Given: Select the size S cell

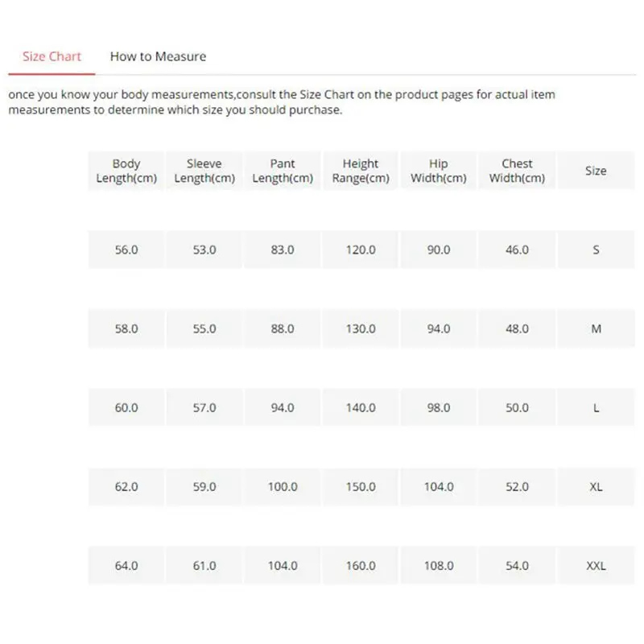Looking at the screenshot, I should [x=596, y=250].
